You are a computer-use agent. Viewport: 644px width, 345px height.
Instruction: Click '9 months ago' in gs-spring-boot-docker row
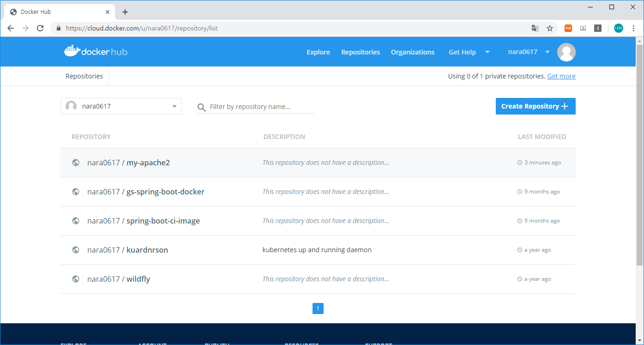pyautogui.click(x=542, y=192)
